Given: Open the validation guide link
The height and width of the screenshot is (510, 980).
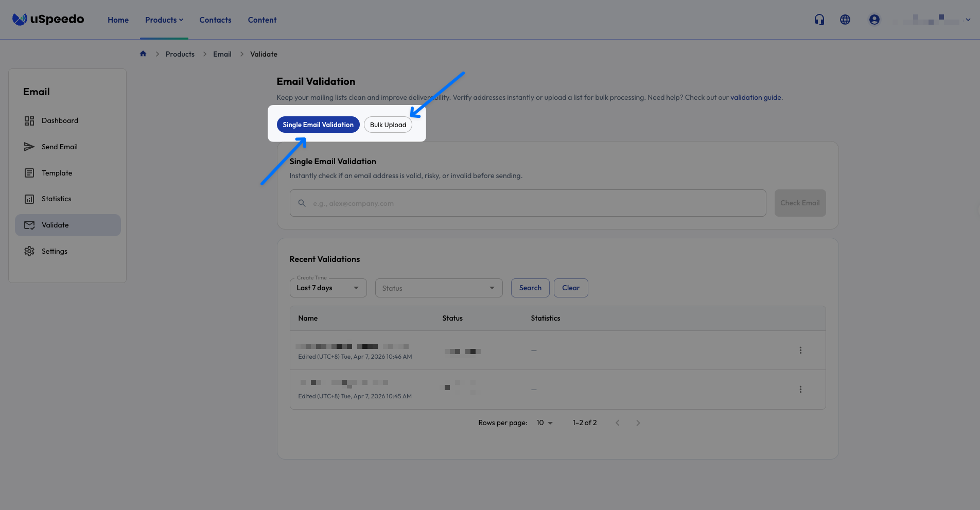Looking at the screenshot, I should click(x=756, y=97).
